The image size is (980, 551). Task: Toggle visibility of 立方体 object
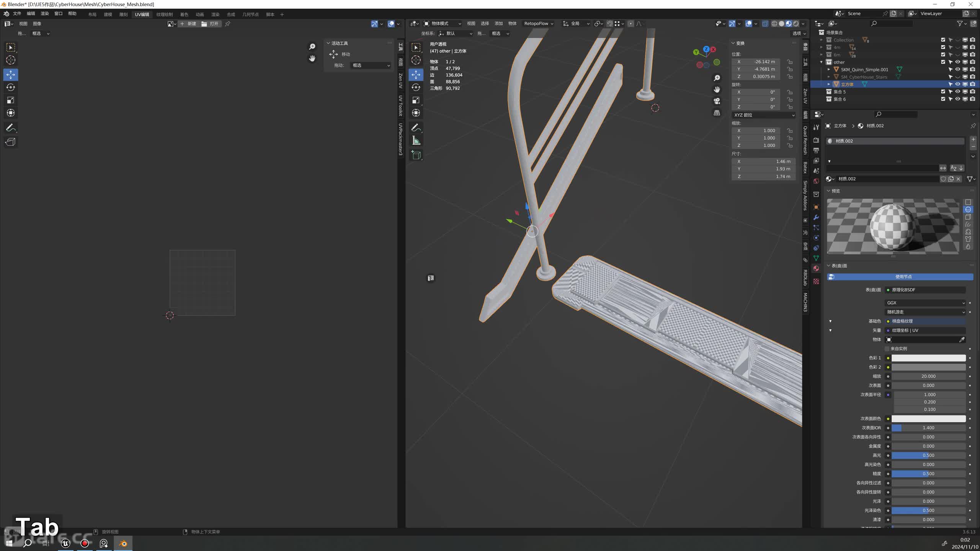(x=957, y=84)
